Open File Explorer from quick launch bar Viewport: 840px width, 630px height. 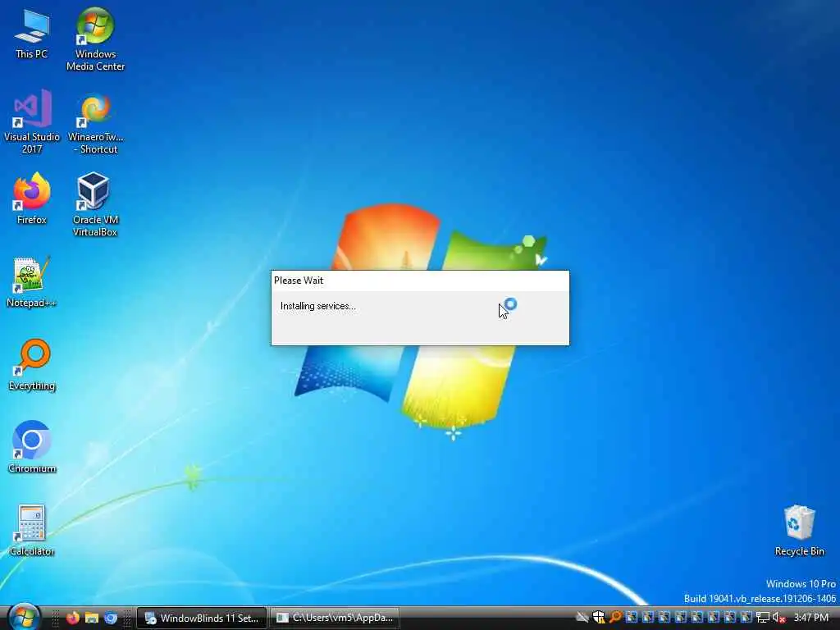pos(92,618)
